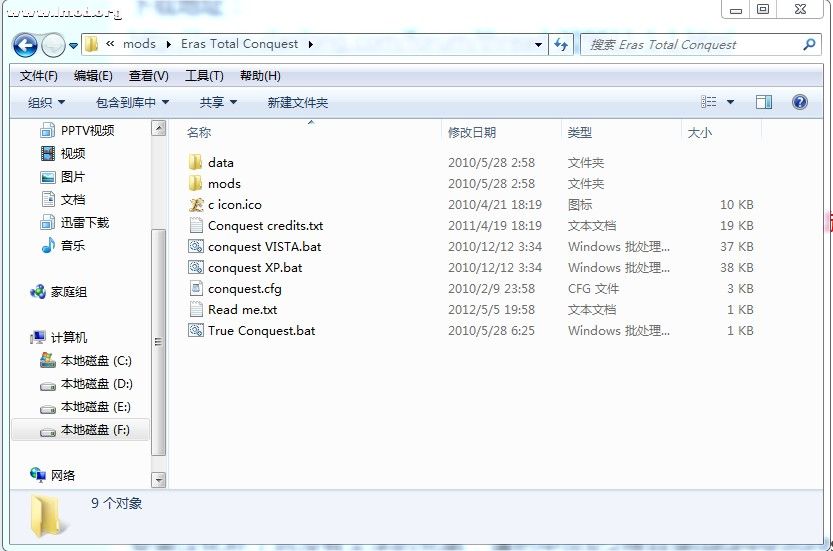Screen dimensions: 833x551
Task: Open the help question mark icon
Action: click(x=799, y=102)
